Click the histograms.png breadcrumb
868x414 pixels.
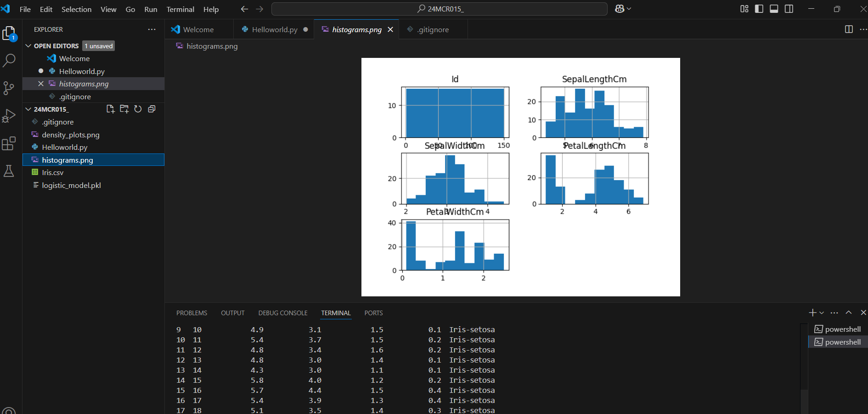pyautogui.click(x=212, y=46)
